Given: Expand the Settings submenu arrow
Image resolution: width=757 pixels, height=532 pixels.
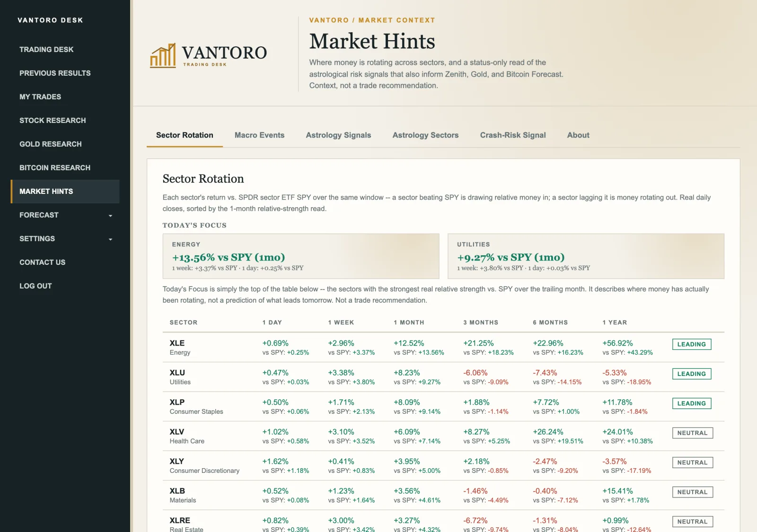Looking at the screenshot, I should click(110, 239).
